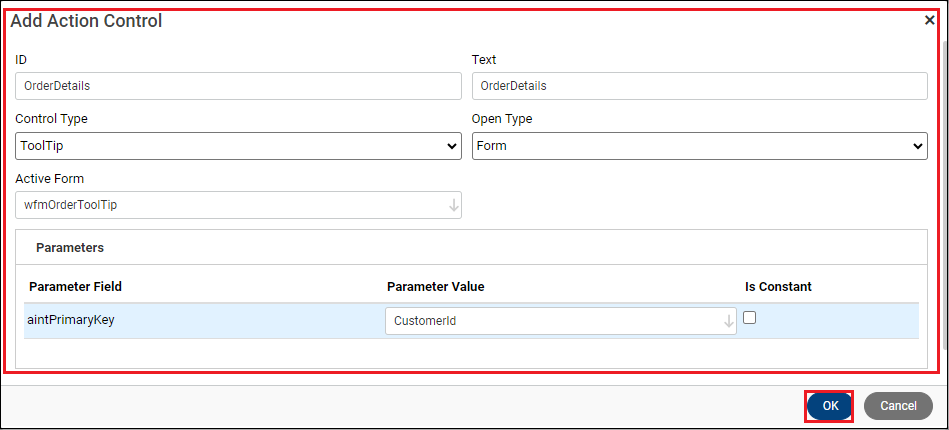Image resolution: width=949 pixels, height=430 pixels.
Task: Close the Add Action Control dialog
Action: pos(930,20)
